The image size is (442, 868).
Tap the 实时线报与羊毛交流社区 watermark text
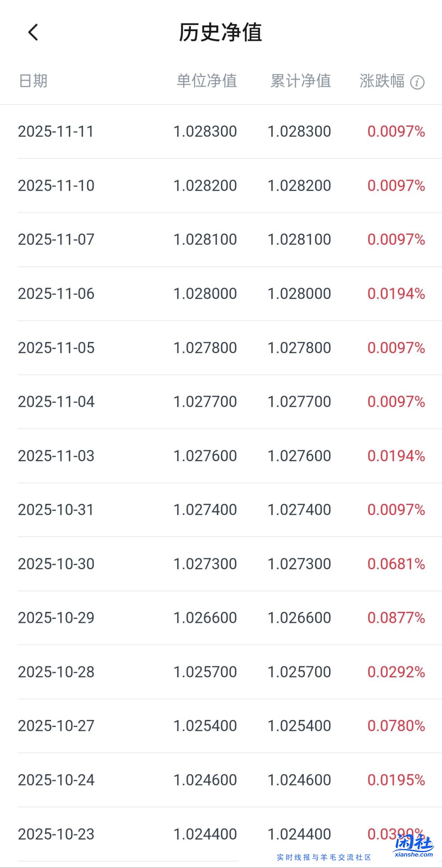tap(324, 857)
